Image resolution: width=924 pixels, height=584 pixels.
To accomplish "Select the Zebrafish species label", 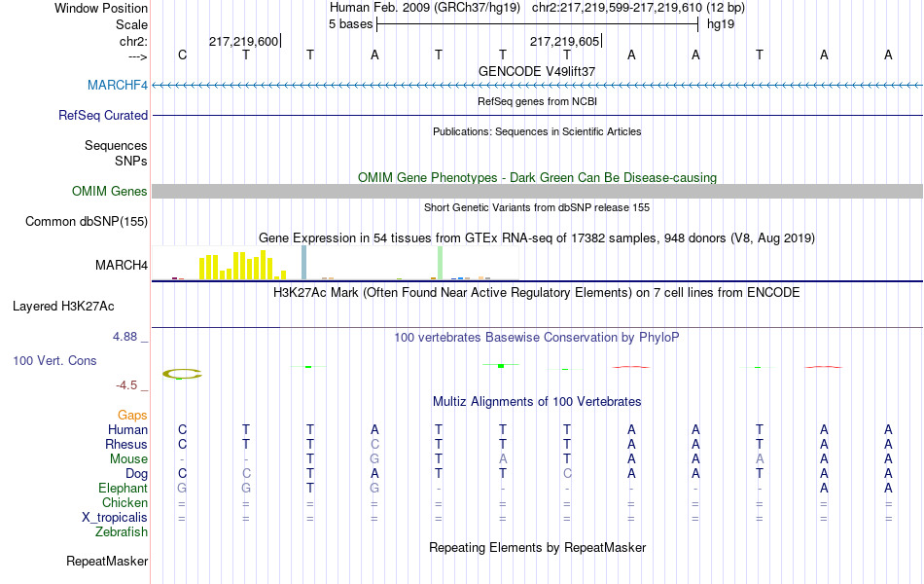I will (x=122, y=532).
